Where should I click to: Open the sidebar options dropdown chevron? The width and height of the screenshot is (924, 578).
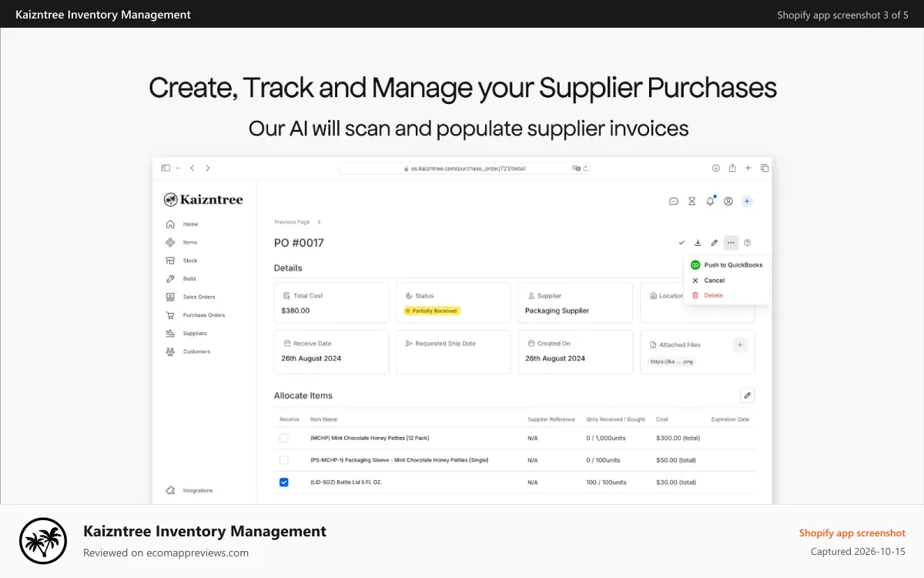click(178, 168)
